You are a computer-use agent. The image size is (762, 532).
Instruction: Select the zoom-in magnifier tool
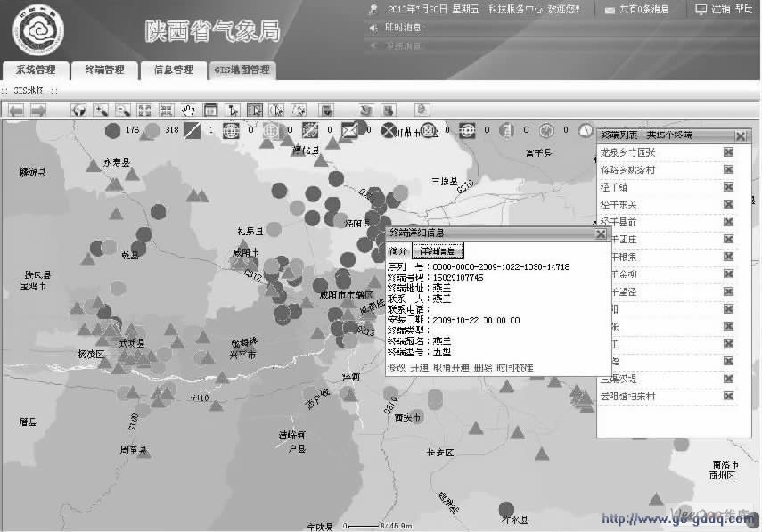pyautogui.click(x=100, y=109)
